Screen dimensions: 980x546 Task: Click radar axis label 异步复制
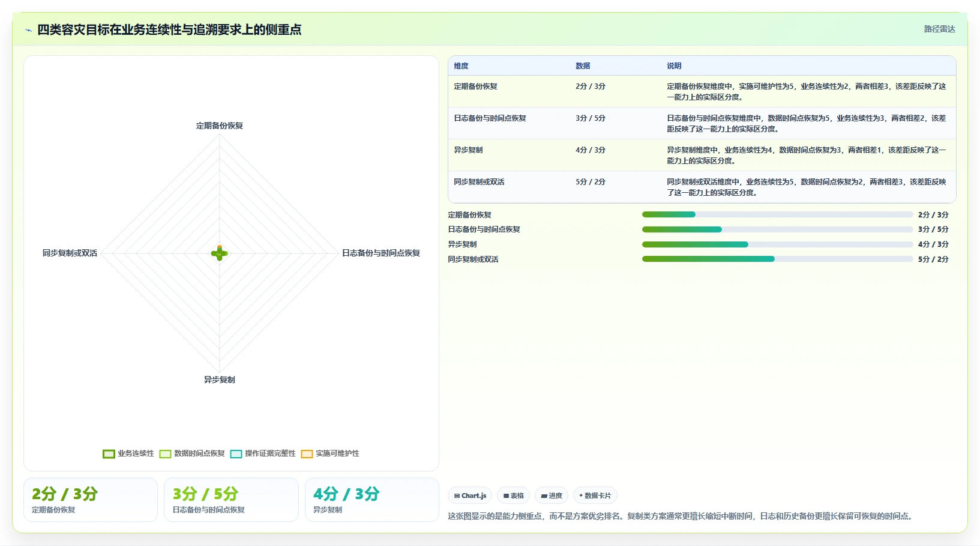point(220,380)
